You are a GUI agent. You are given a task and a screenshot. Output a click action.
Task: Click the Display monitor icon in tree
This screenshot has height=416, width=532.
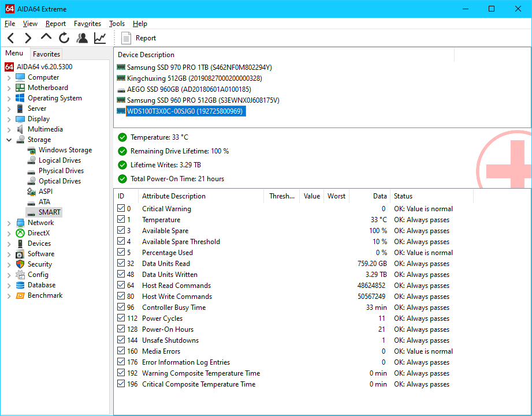pyautogui.click(x=20, y=119)
